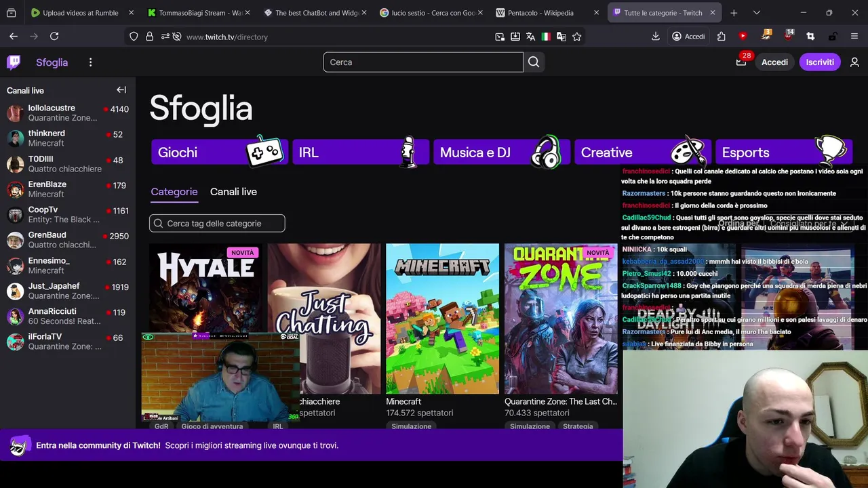Viewport: 868px width, 488px height.
Task: Open the Twitch notifications inbox with badge 28
Action: coord(741,62)
